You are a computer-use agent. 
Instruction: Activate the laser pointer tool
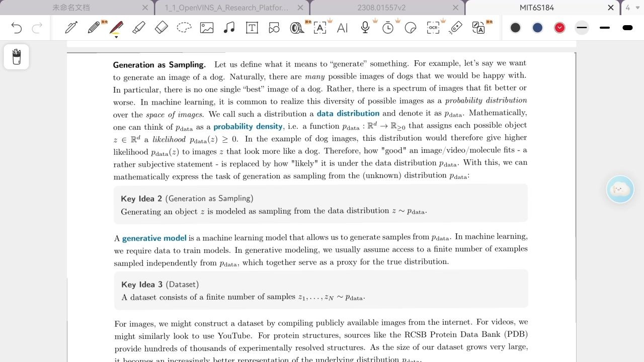pos(455,28)
